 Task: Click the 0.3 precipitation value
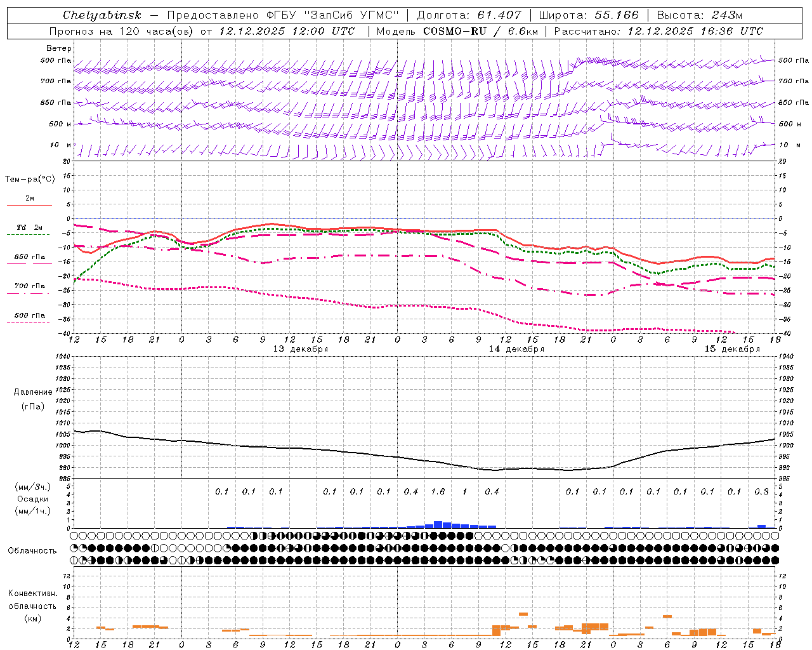(x=761, y=491)
